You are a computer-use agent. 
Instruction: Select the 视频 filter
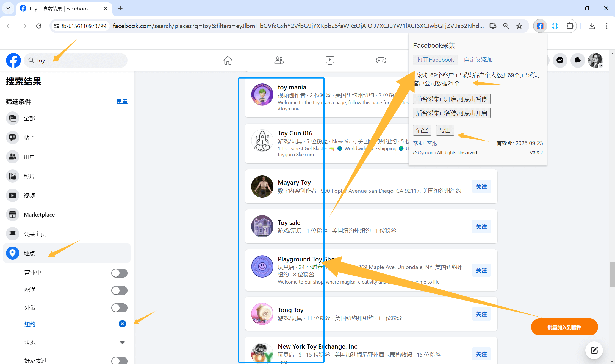67,195
